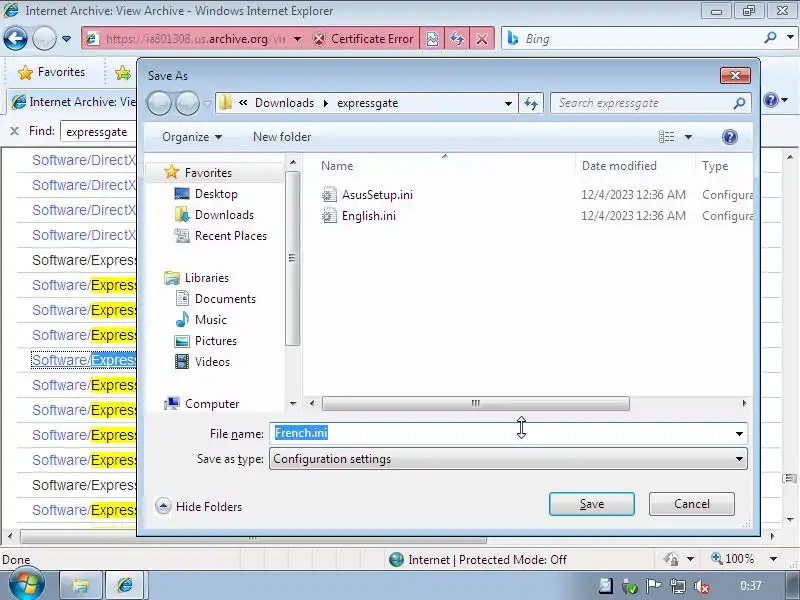The width and height of the screenshot is (800, 600).
Task: Click the Change your view icon
Action: 666,137
